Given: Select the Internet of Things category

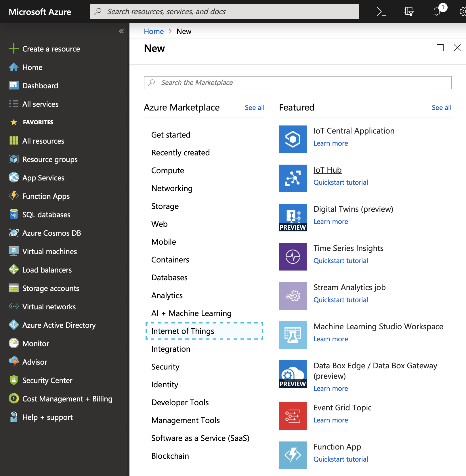Looking at the screenshot, I should click(x=183, y=331).
